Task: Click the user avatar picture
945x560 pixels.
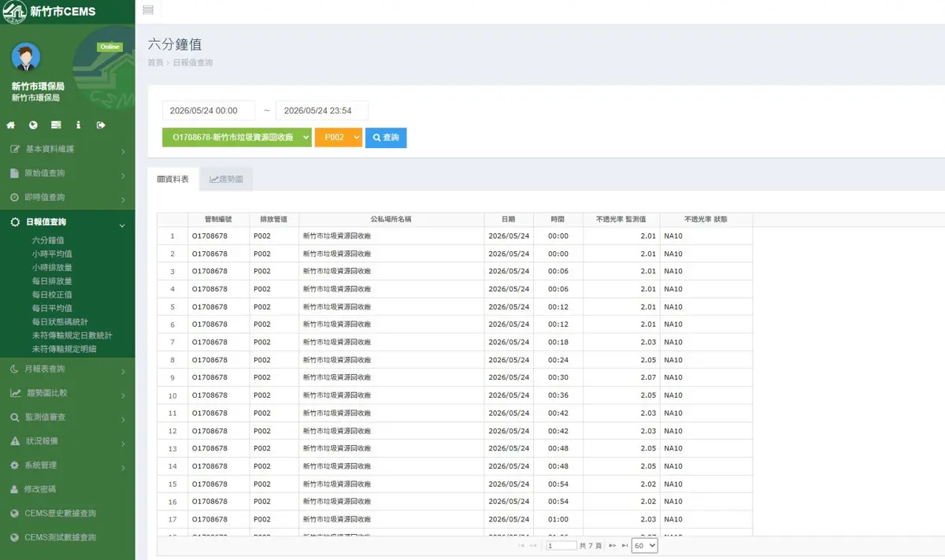Action: 26,57
